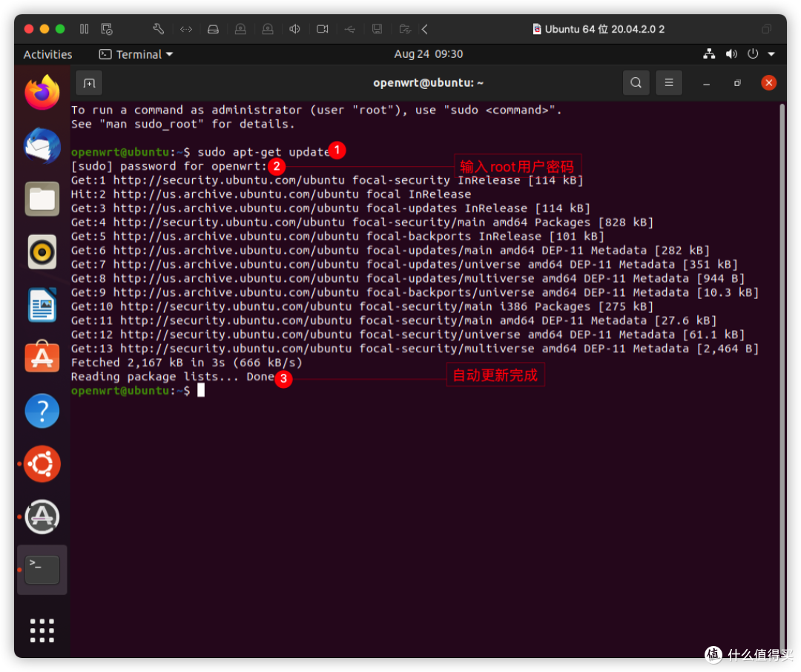801x672 pixels.
Task: Open Software Updater from the dock
Action: pyautogui.click(x=42, y=517)
